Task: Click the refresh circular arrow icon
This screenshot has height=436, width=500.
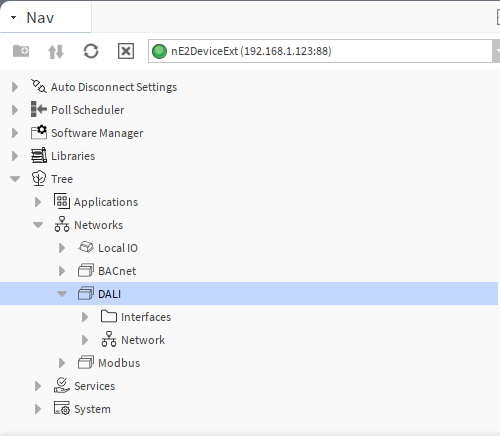Action: click(91, 51)
